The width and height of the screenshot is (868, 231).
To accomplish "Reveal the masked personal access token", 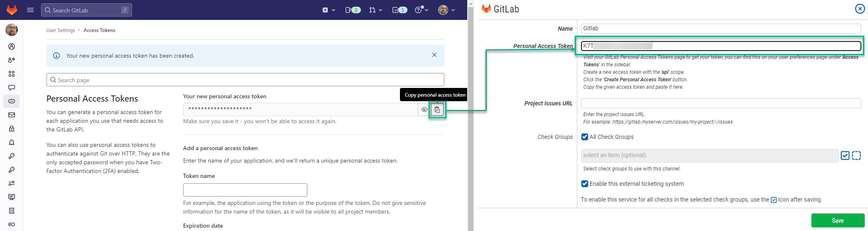I will (424, 109).
